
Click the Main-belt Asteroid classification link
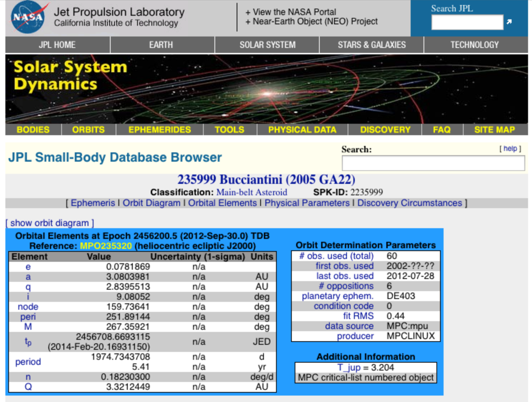252,192
